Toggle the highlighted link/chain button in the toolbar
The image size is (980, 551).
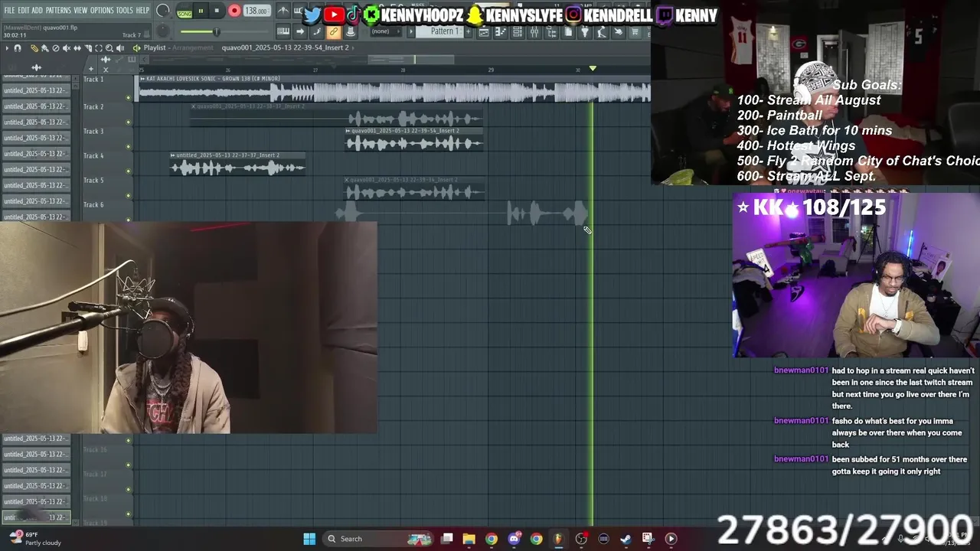coord(334,31)
